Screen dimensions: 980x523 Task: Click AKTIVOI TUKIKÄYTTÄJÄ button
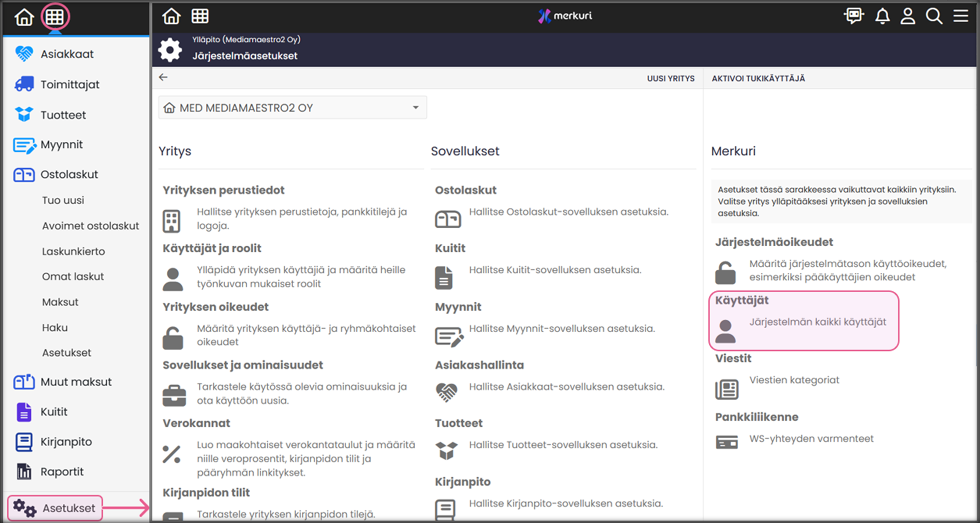[x=758, y=78]
